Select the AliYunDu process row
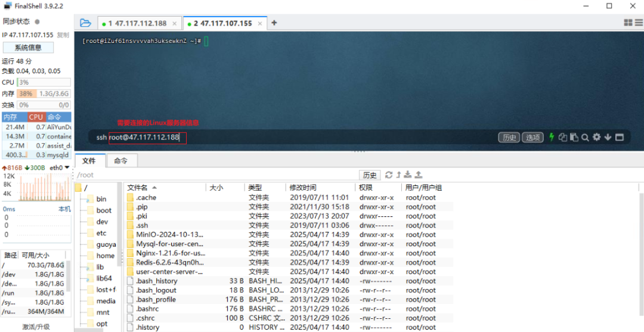This screenshot has height=332, width=644. point(36,127)
